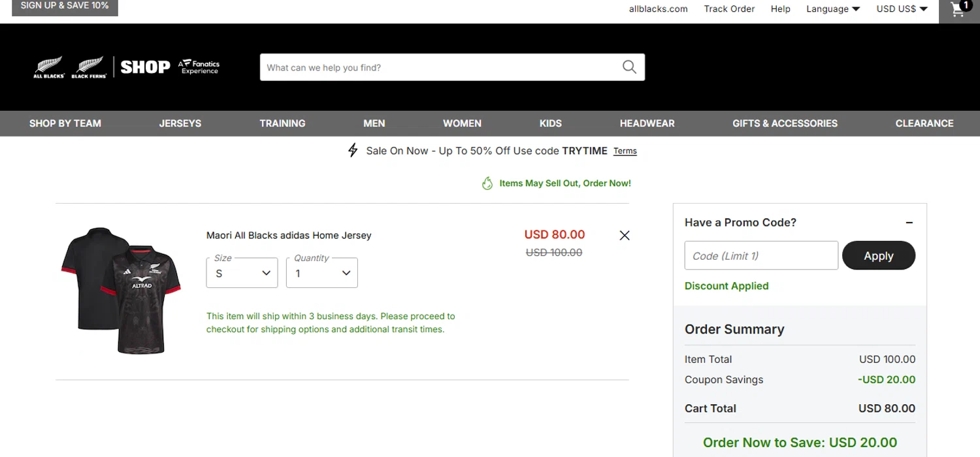Click the jersey product thumbnail
Image resolution: width=980 pixels, height=457 pixels.
[122, 291]
